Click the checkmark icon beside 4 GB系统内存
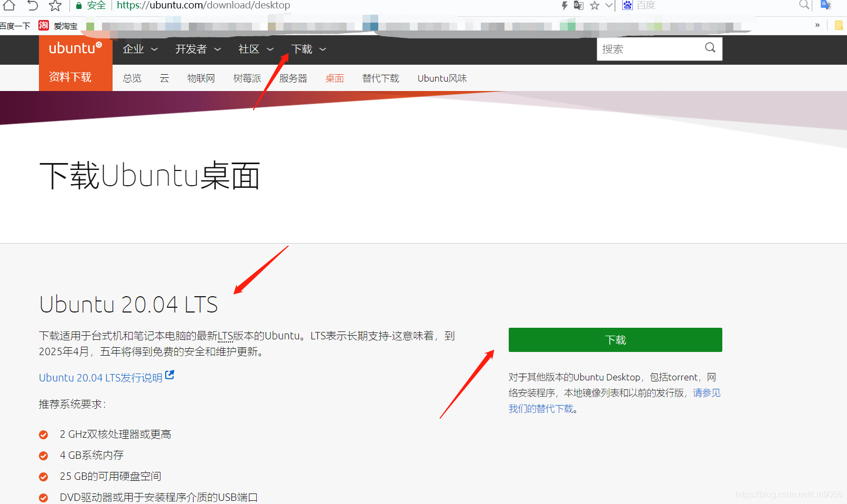Viewport: 847px width, 504px height. click(44, 456)
